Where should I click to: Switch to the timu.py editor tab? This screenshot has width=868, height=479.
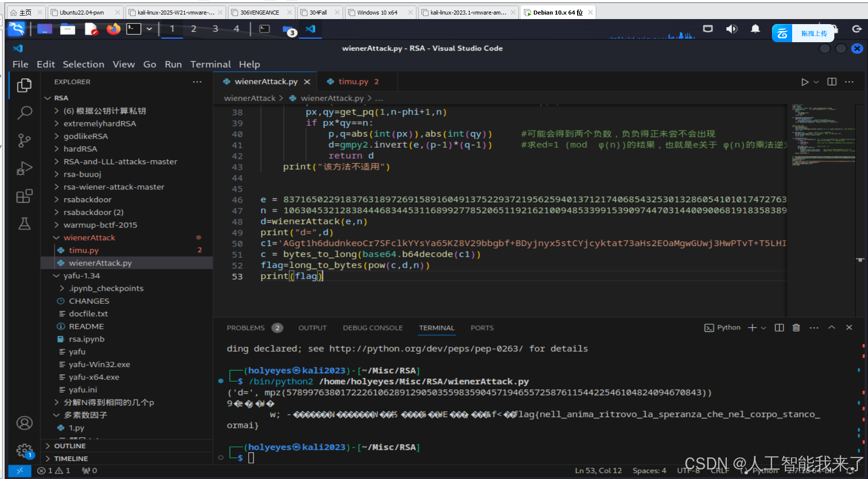point(353,82)
